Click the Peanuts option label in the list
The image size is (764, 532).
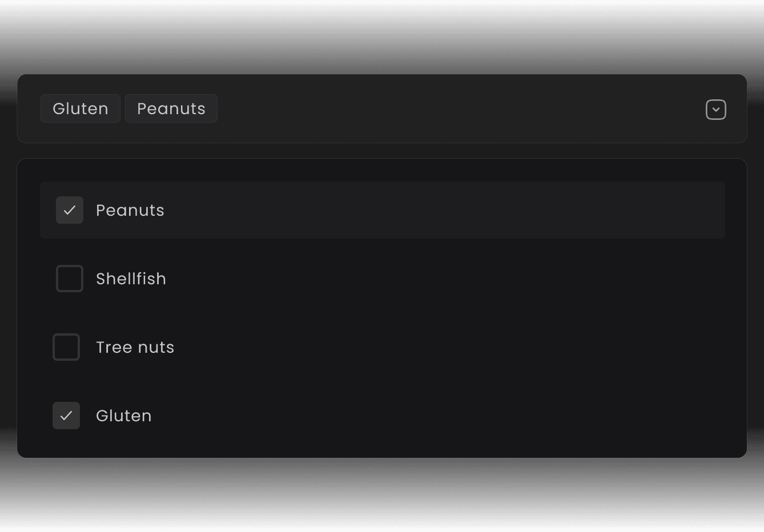coord(130,210)
